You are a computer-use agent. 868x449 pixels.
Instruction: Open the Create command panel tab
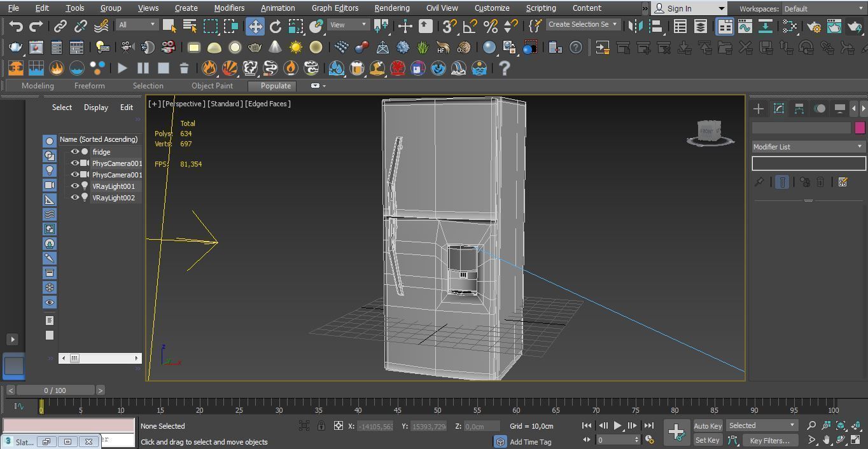tap(759, 109)
